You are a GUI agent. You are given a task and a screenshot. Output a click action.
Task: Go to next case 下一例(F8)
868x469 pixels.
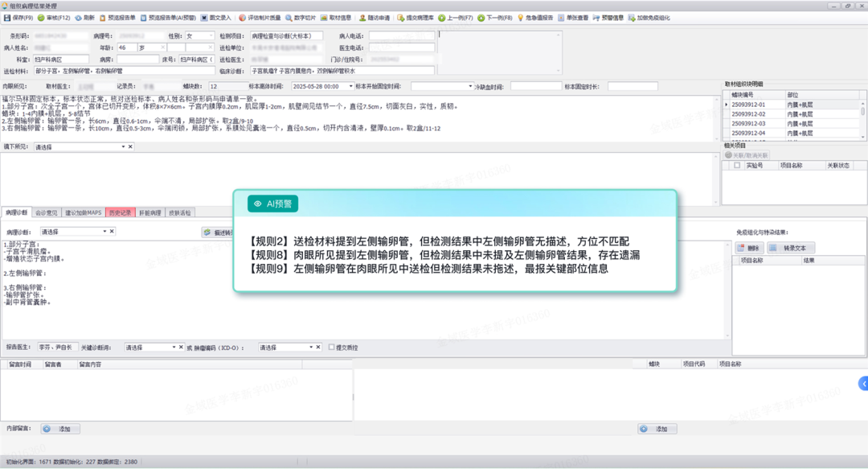coord(495,18)
